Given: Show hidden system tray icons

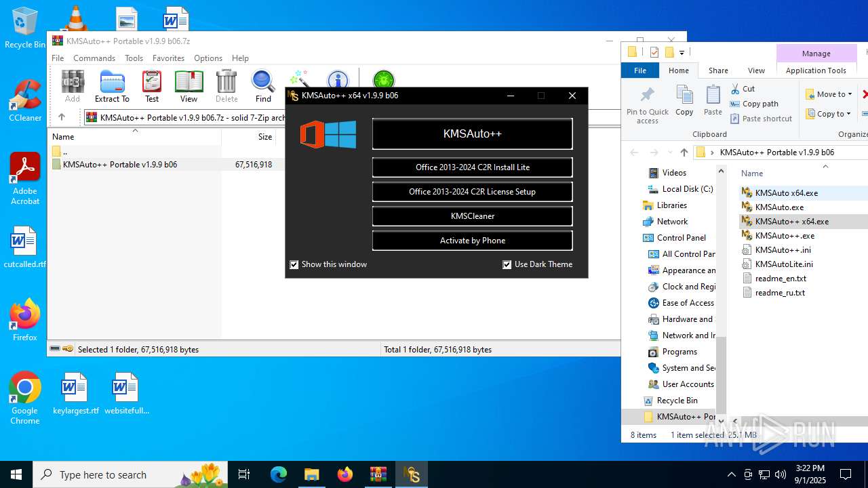Looking at the screenshot, I should click(x=731, y=474).
